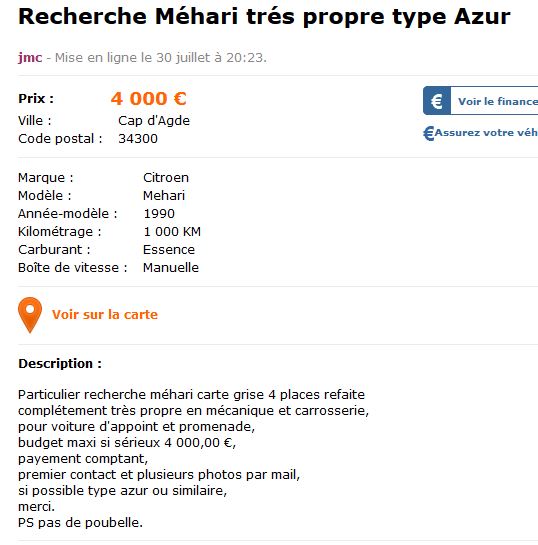Click the Description heading
The image size is (538, 545).
60,364
